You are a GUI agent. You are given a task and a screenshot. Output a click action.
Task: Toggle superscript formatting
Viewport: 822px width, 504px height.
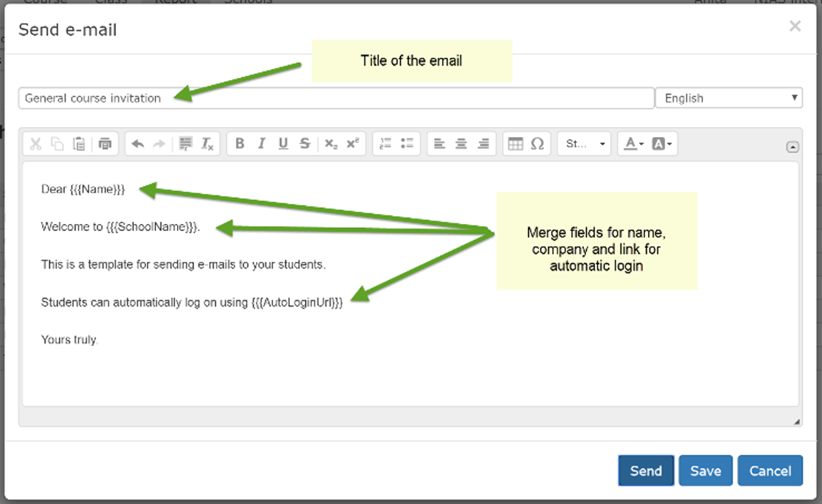(352, 144)
